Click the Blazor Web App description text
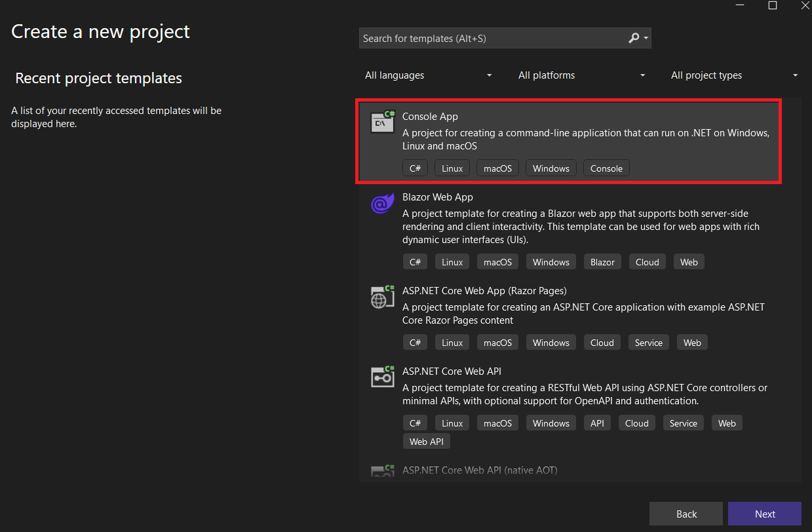 [581, 227]
